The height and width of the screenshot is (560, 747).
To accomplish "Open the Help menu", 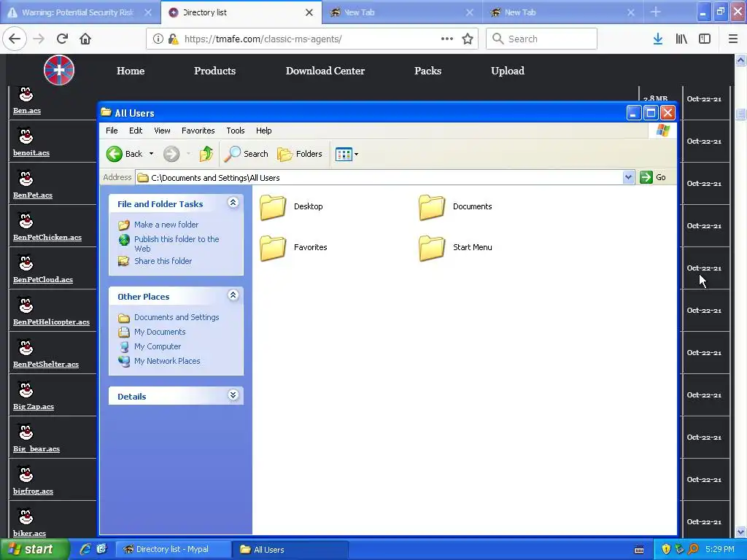I will (x=263, y=131).
